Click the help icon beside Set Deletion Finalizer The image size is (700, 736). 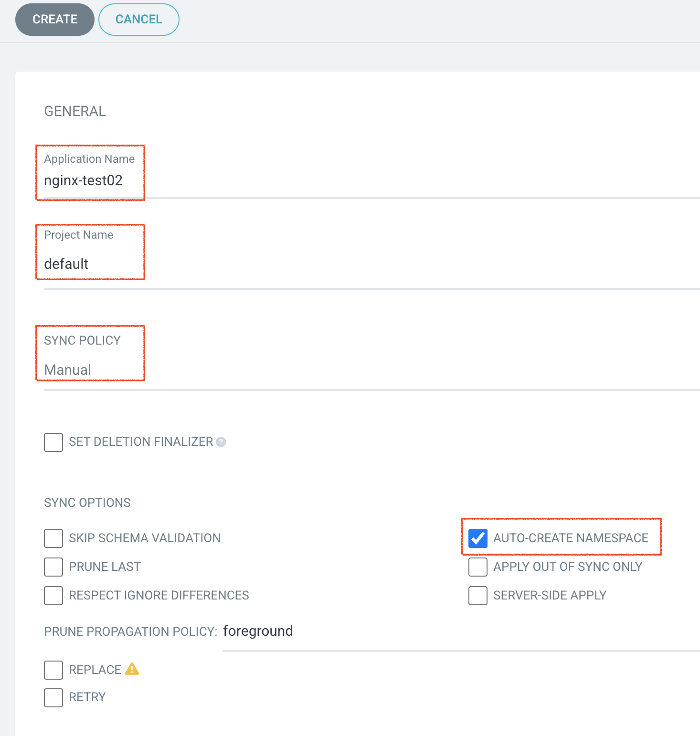pyautogui.click(x=221, y=442)
